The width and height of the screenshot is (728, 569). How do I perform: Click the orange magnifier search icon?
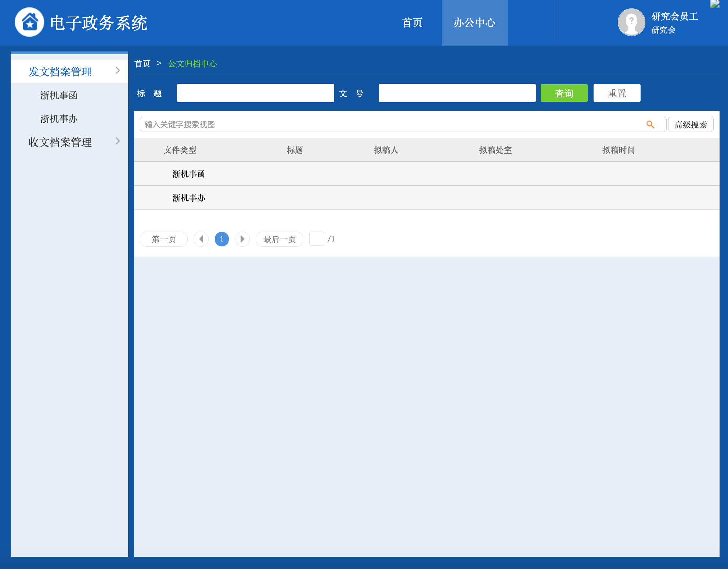tap(650, 125)
